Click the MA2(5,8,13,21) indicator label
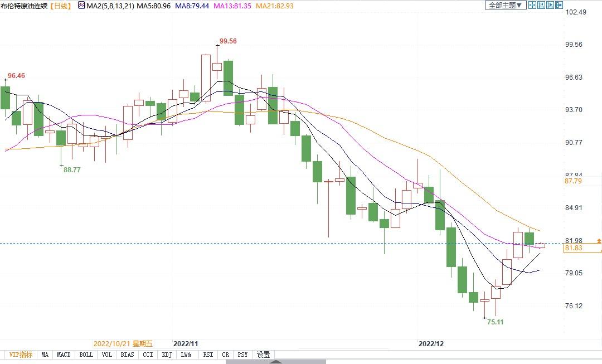602x364 pixels. tap(110, 6)
